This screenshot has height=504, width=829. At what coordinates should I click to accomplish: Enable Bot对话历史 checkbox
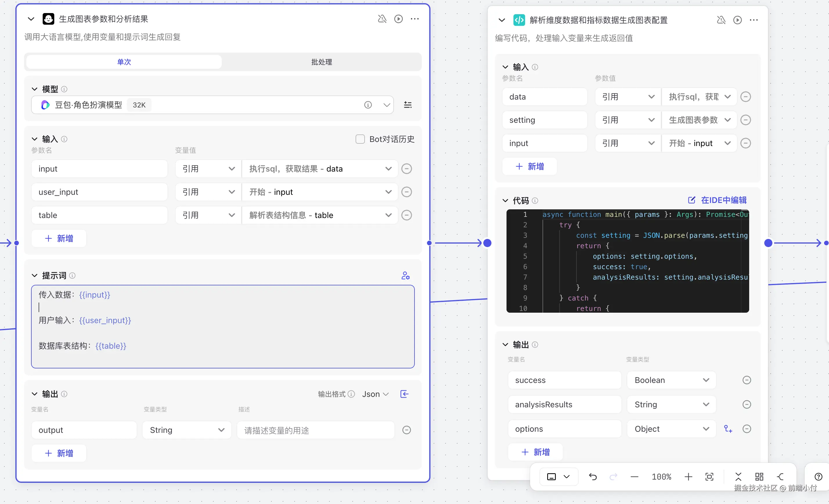click(360, 139)
